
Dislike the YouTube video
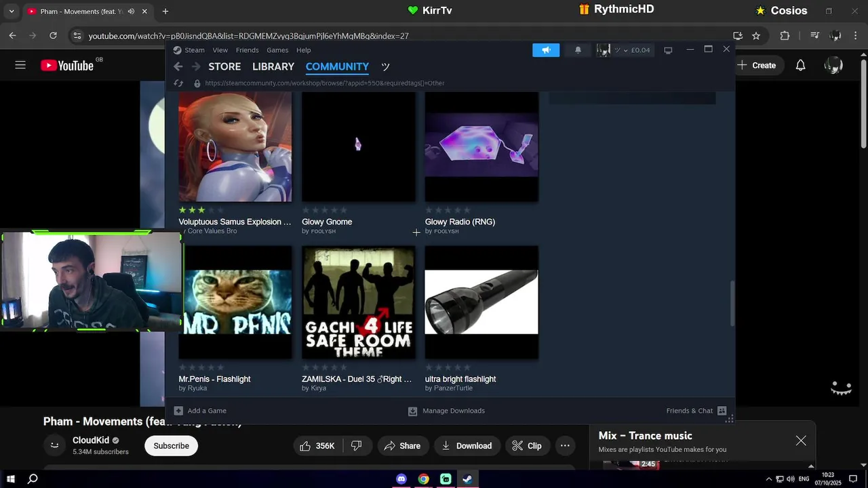tap(357, 445)
